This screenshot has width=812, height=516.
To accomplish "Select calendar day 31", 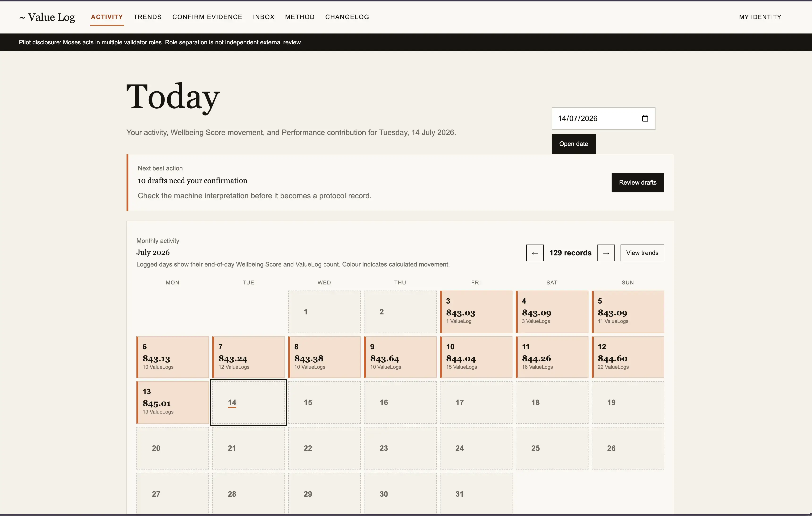I will pos(476,494).
